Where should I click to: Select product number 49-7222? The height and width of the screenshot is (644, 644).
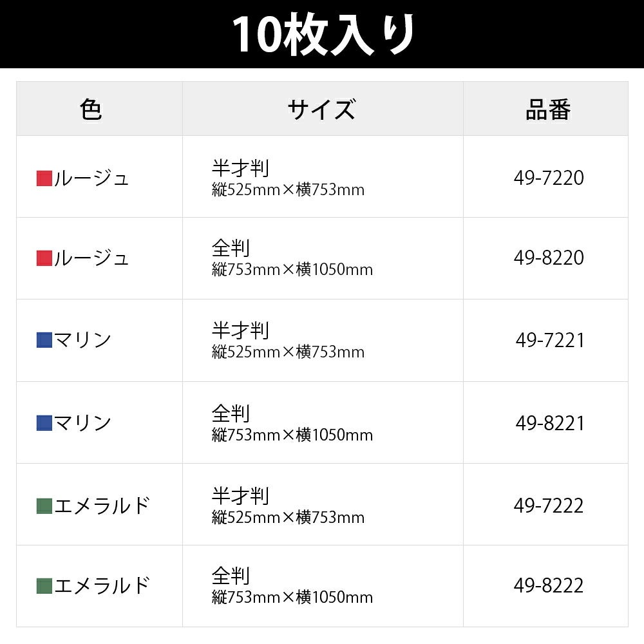point(549,506)
